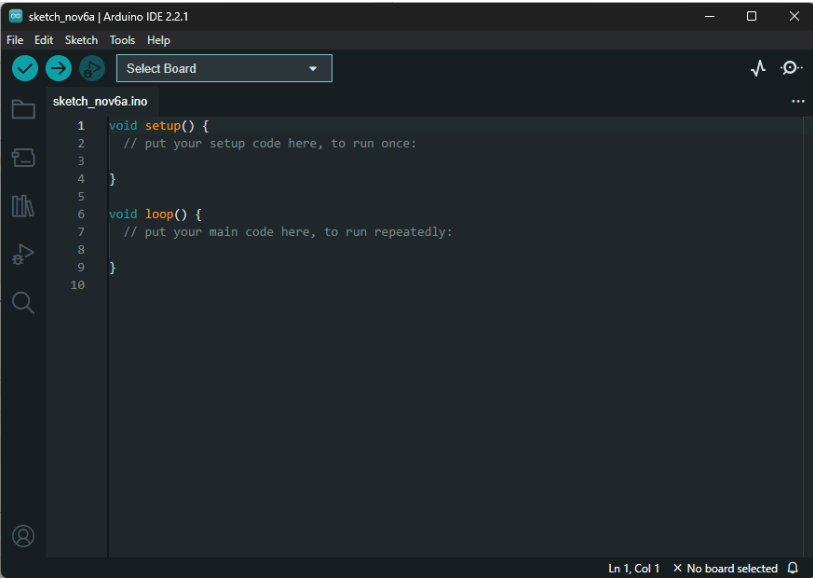Click the Upload arrow button
The height and width of the screenshot is (579, 813).
(x=59, y=68)
